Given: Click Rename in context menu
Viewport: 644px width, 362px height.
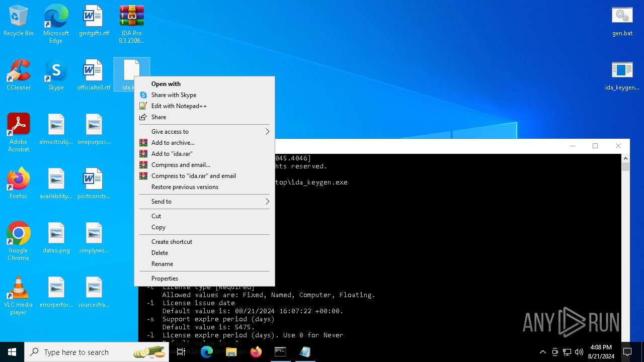Looking at the screenshot, I should pyautogui.click(x=204, y=264).
